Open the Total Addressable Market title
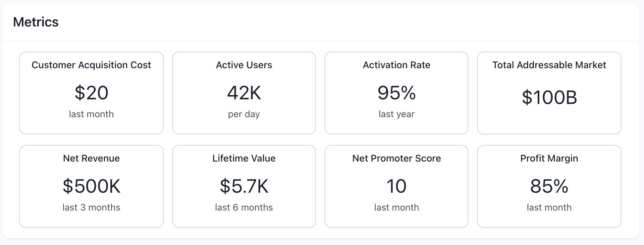This screenshot has height=245, width=644. point(549,65)
